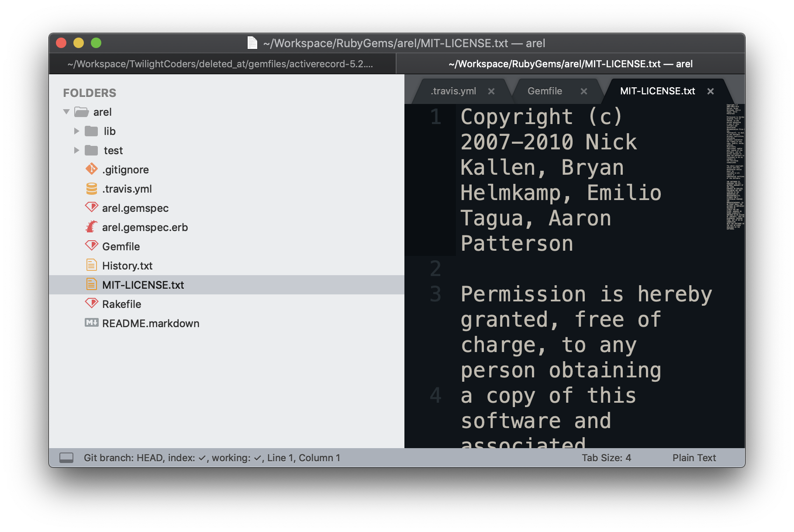This screenshot has height=532, width=794.
Task: Switch to the Gemfile tab
Action: (x=545, y=91)
